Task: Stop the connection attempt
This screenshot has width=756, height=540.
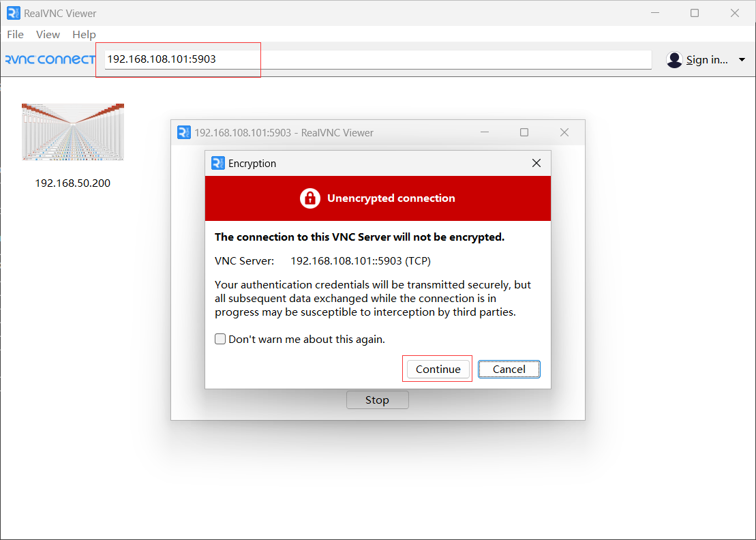Action: click(378, 400)
